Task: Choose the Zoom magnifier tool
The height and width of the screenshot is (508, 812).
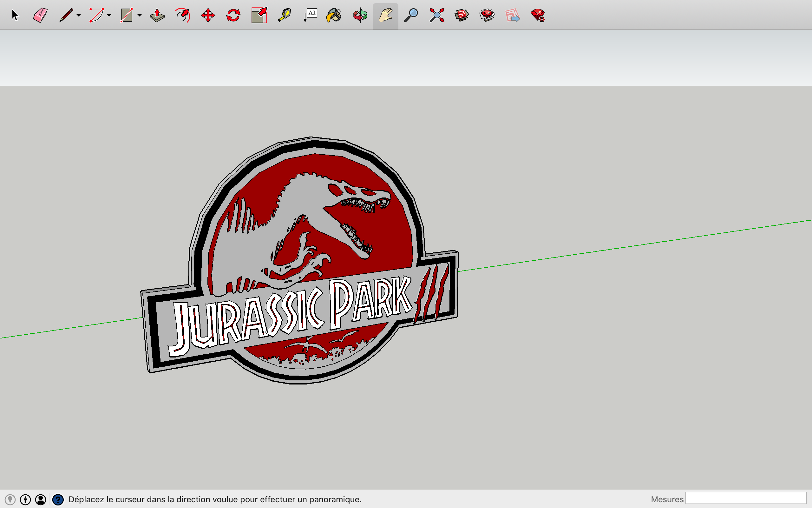Action: [411, 16]
